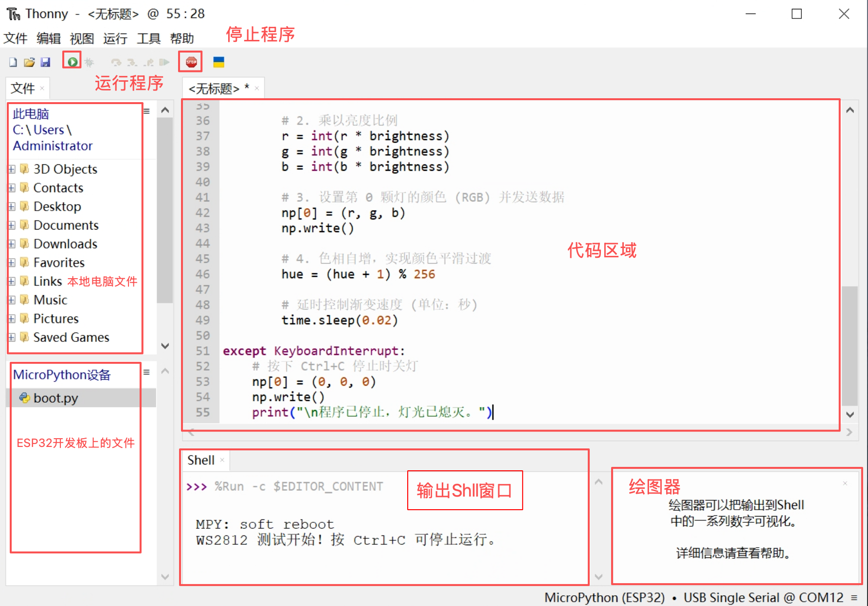The image size is (868, 606).
Task: Click the Users path segment
Action: 49,130
